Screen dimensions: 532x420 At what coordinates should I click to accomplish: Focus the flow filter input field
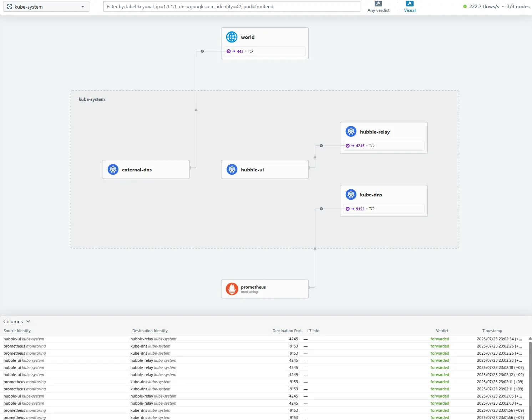(x=232, y=6)
